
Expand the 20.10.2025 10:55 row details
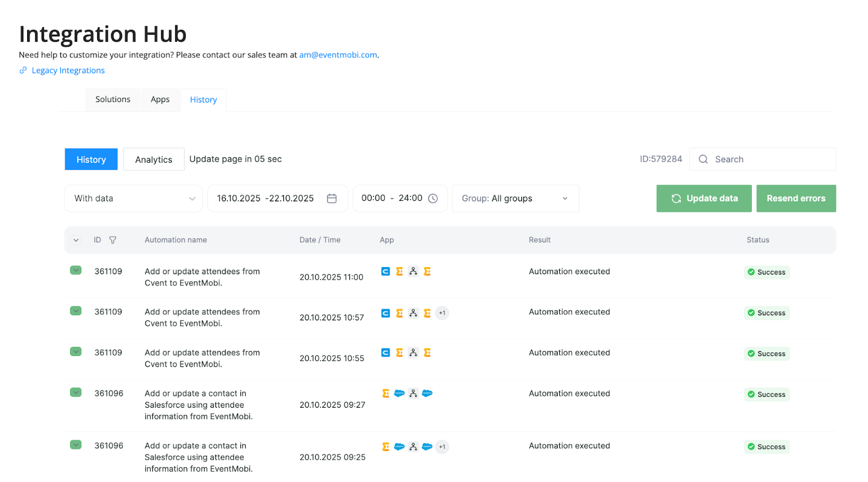[x=76, y=352]
